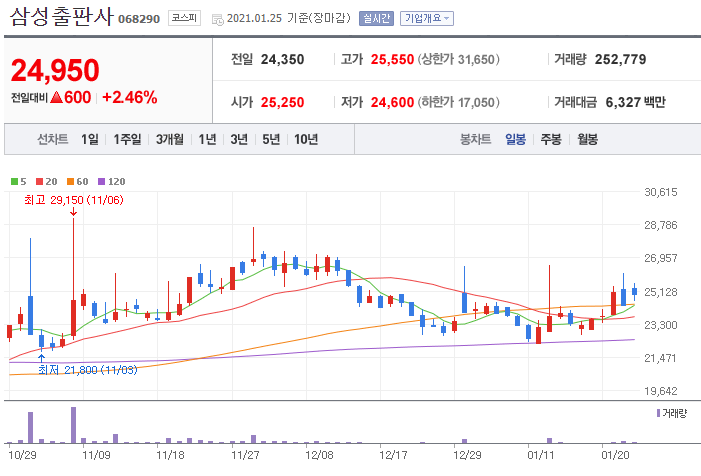Screen dimensions: 701x476
Task: Click the 30,615 price axis label
Action: pos(661,192)
